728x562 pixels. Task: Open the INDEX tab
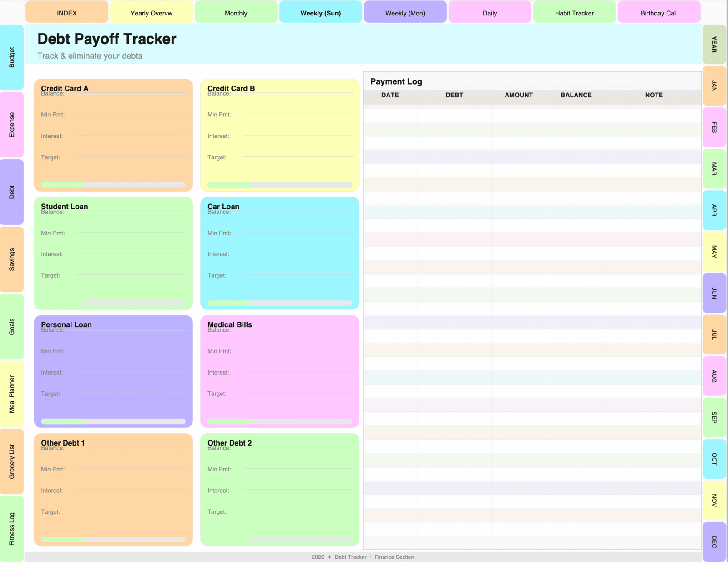click(x=67, y=13)
